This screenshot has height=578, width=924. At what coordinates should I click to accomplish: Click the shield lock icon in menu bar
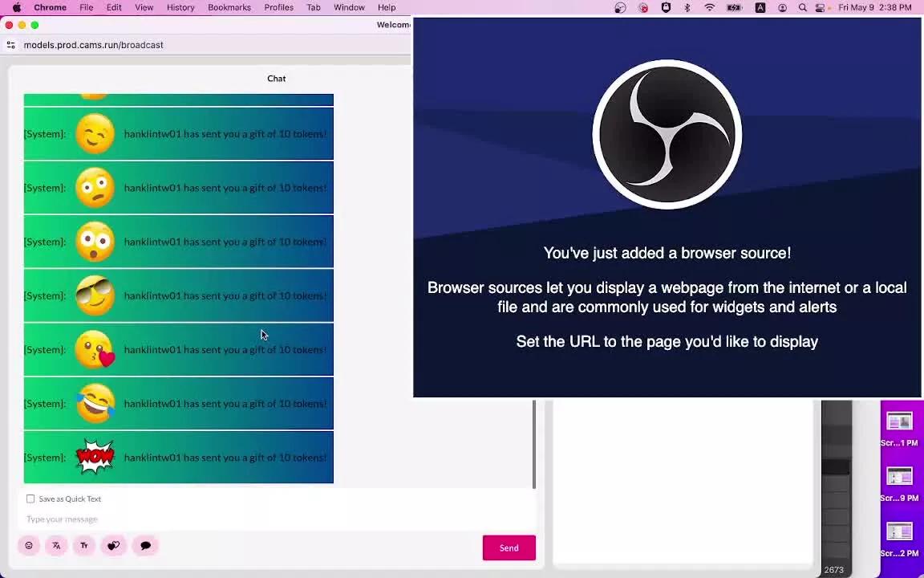click(666, 8)
